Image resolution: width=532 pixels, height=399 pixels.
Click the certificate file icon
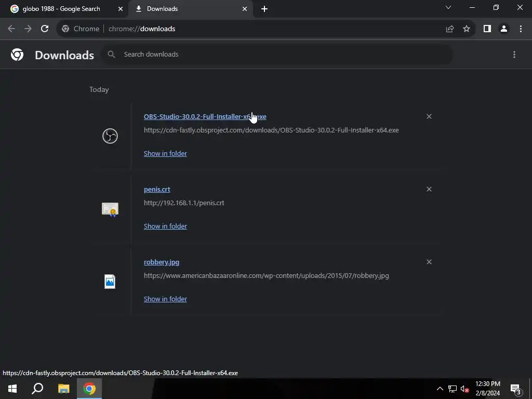110,209
